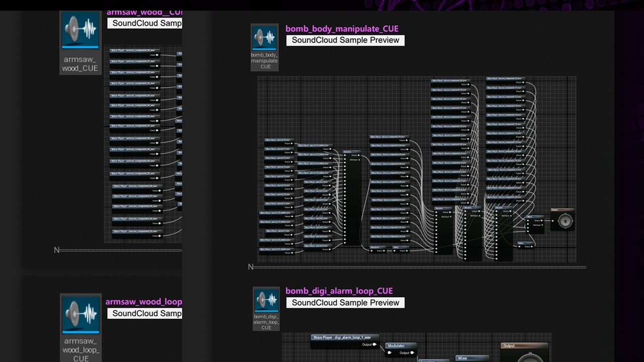Open SoundCloud Sample Preview for armsaw_wood_CUE
The width and height of the screenshot is (644, 362).
point(145,23)
